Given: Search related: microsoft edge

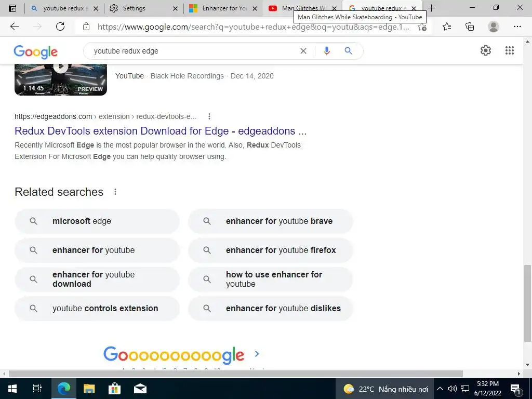Looking at the screenshot, I should 97,221.
